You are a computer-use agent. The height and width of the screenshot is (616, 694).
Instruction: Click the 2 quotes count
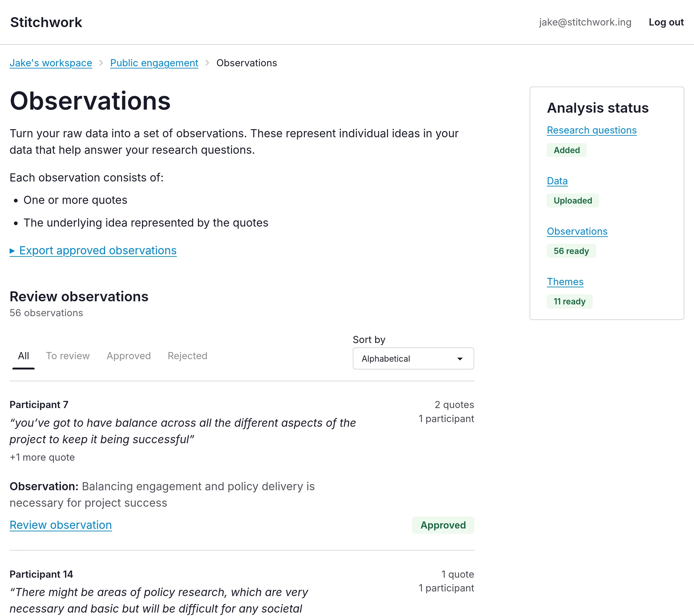pos(454,405)
